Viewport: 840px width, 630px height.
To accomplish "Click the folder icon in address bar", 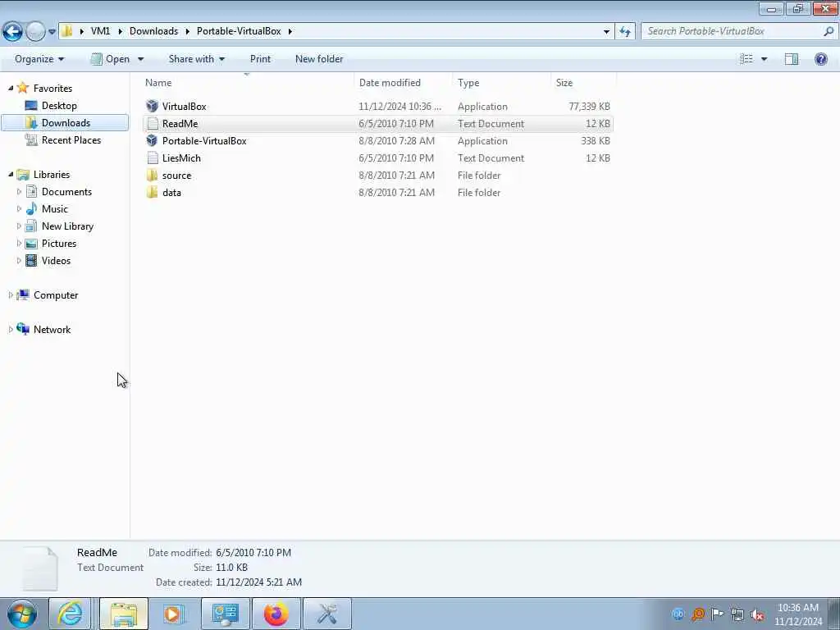I will pyautogui.click(x=67, y=31).
